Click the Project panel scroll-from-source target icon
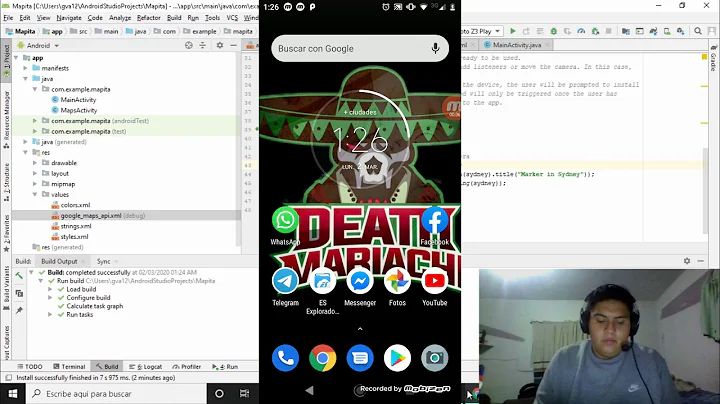The width and height of the screenshot is (720, 404). coord(189,45)
